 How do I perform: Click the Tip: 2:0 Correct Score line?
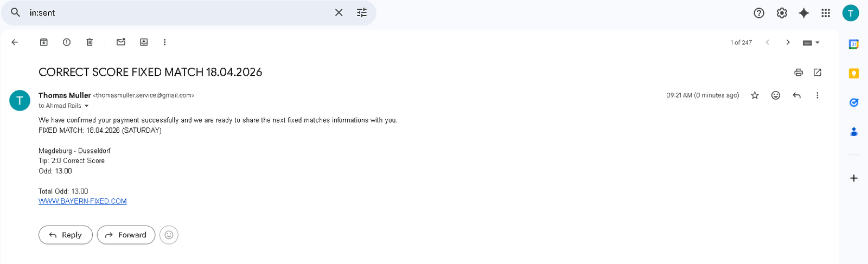(x=72, y=161)
